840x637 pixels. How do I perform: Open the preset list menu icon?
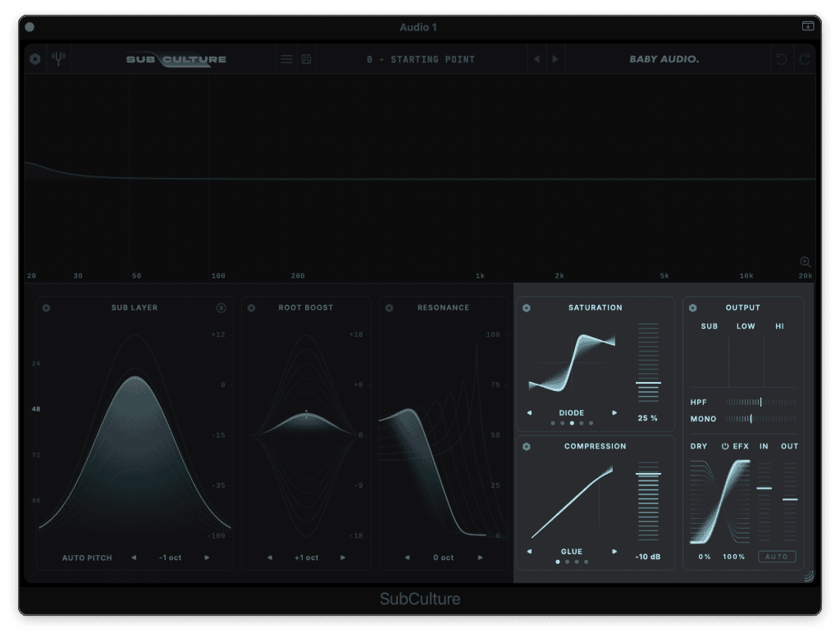[x=286, y=59]
